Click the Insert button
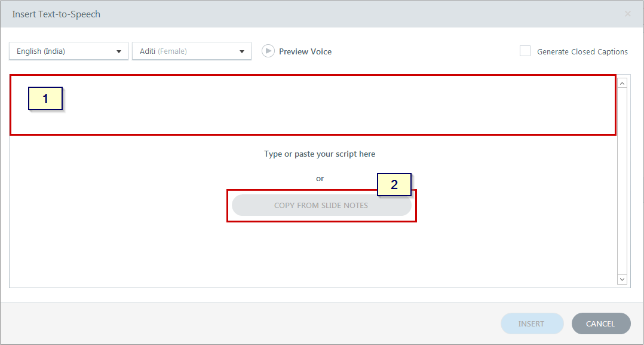This screenshot has height=345, width=644. click(532, 323)
